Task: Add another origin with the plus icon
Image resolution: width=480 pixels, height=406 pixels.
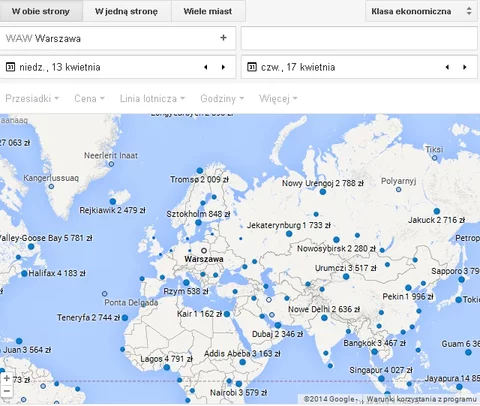Action: pos(223,38)
